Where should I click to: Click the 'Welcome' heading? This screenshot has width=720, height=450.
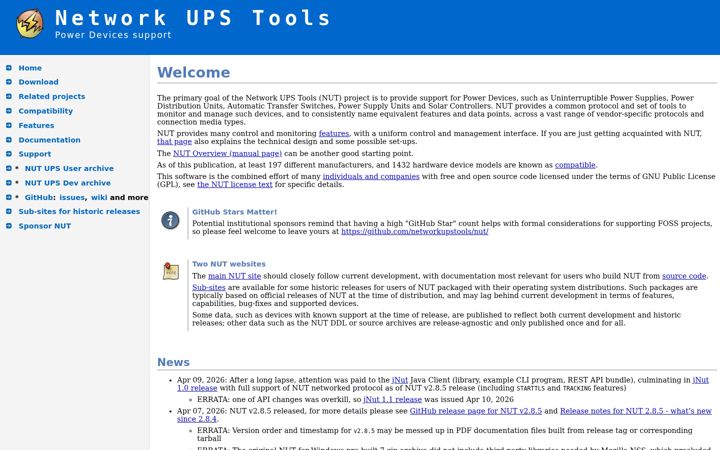(193, 73)
